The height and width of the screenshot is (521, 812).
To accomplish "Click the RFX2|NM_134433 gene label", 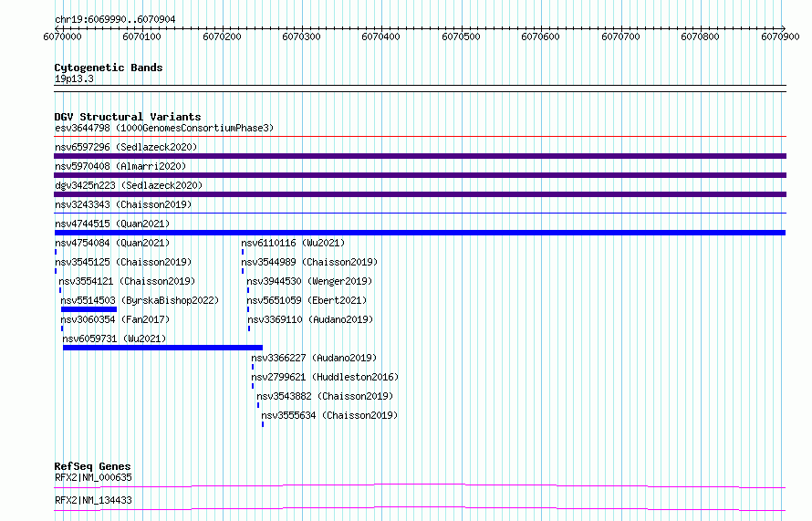I will click(93, 500).
